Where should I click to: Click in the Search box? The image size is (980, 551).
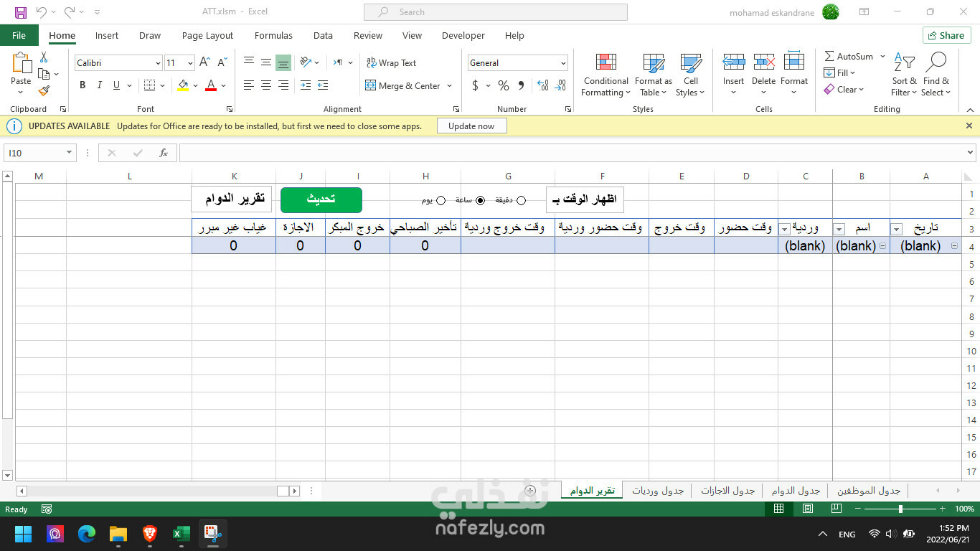pyautogui.click(x=495, y=12)
